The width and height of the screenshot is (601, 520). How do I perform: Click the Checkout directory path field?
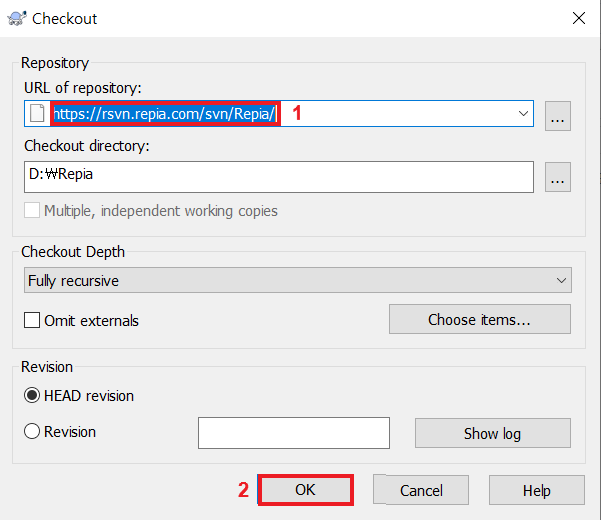pyautogui.click(x=280, y=177)
